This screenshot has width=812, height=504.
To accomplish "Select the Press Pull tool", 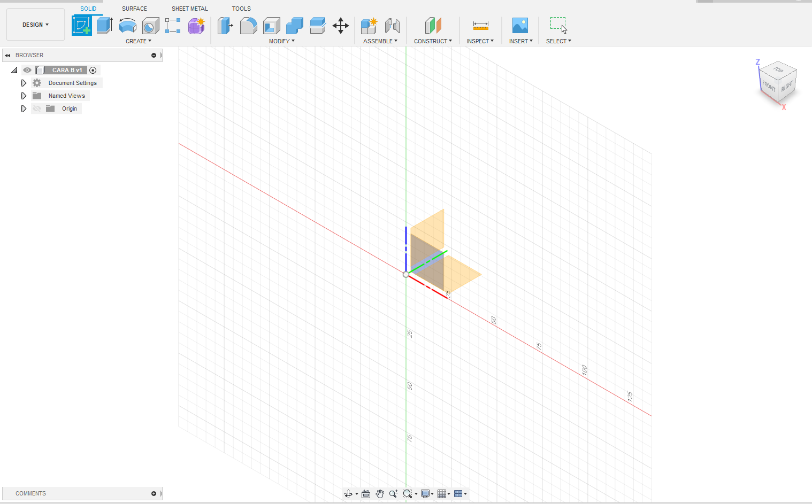I will [225, 26].
